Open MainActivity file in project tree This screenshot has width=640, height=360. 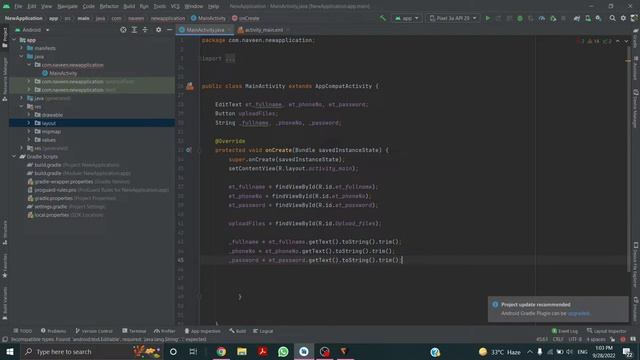pyautogui.click(x=63, y=73)
